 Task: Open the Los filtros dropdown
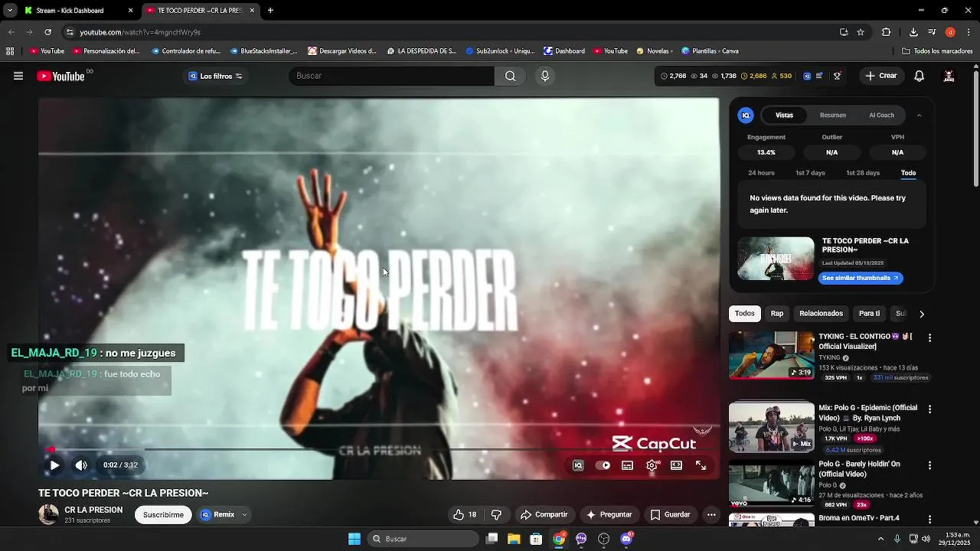(215, 76)
